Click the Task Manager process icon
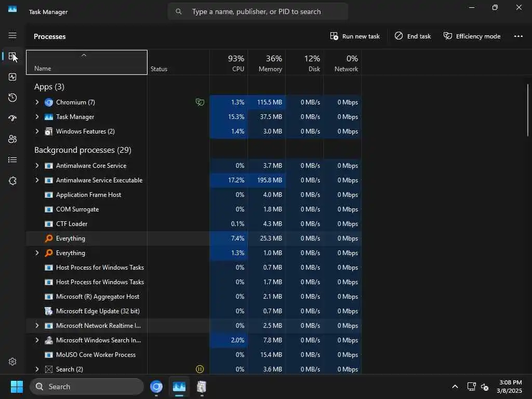 49,117
